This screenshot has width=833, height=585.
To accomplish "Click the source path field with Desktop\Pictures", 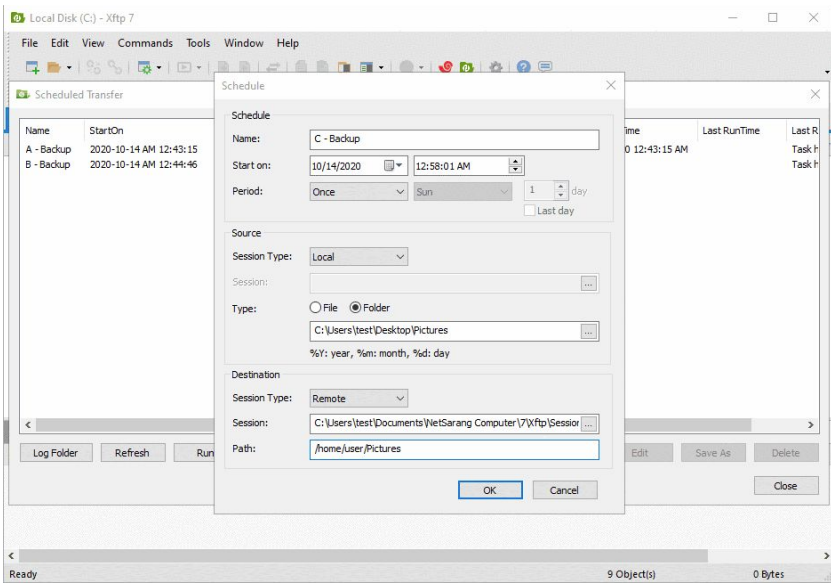I will (445, 331).
